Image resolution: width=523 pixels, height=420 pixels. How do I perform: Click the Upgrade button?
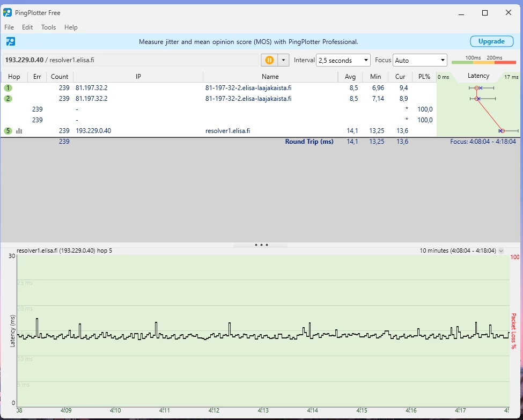[491, 41]
